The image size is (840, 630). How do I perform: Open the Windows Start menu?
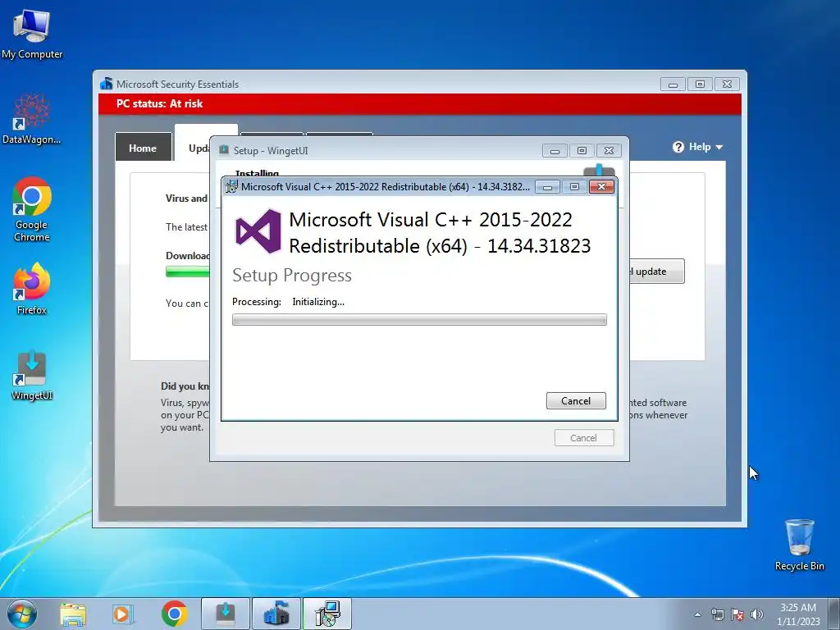pos(22,614)
